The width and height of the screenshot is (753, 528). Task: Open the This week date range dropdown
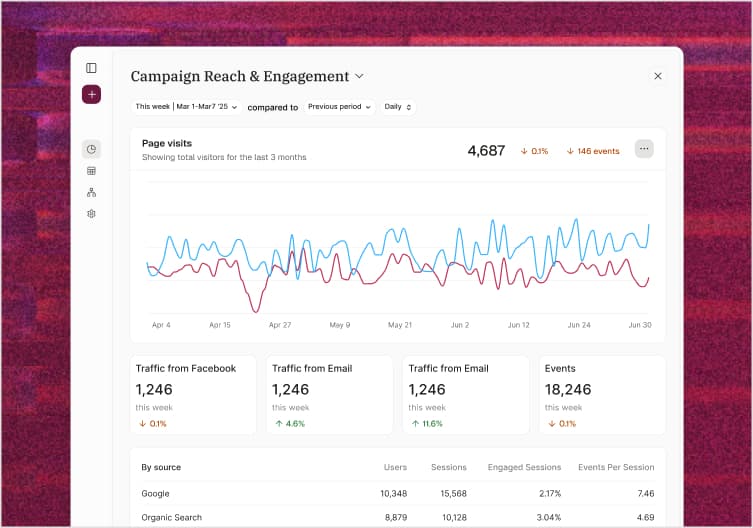(x=186, y=107)
